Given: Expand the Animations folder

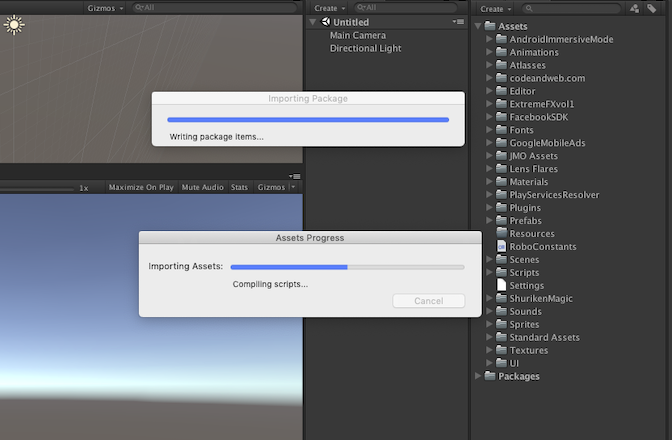Looking at the screenshot, I should pyautogui.click(x=489, y=52).
